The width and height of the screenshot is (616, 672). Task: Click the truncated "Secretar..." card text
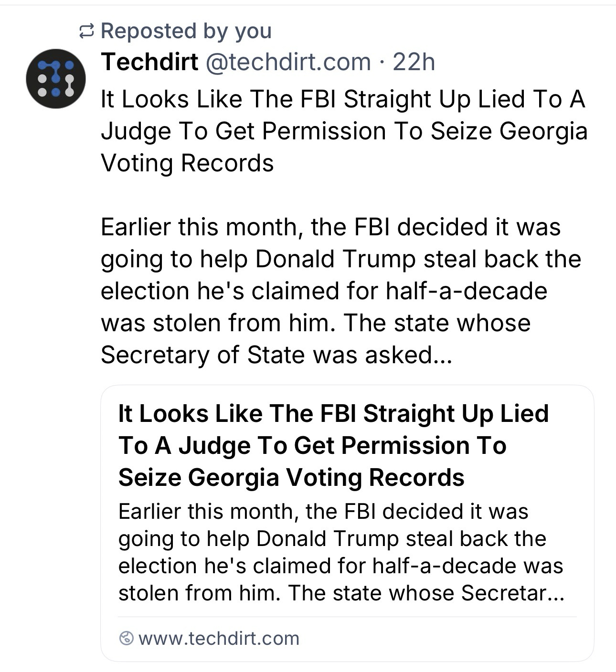[x=512, y=593]
